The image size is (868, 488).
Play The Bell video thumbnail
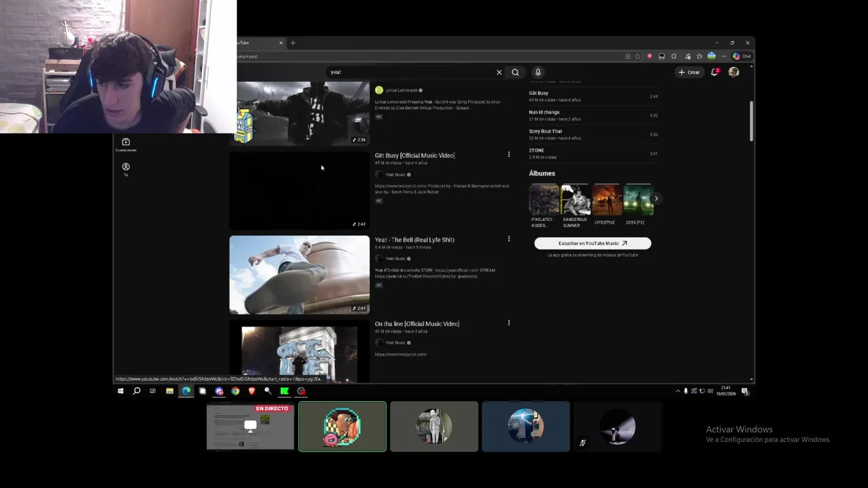click(300, 274)
